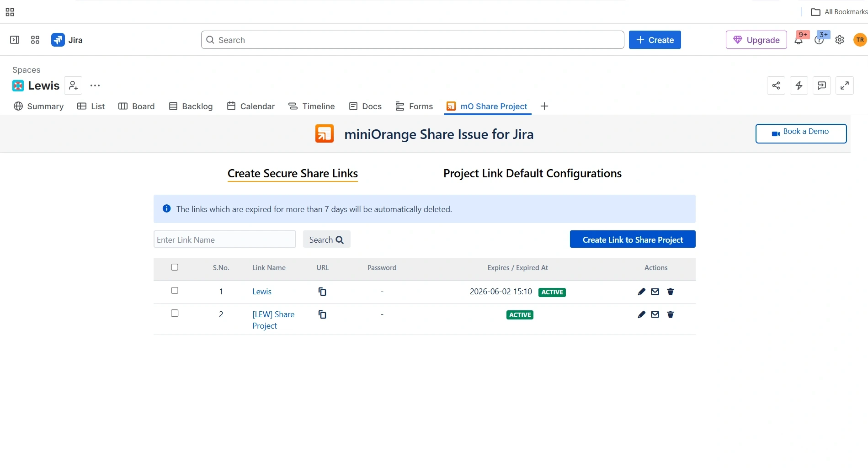Open the Summary tab
The width and height of the screenshot is (868, 468).
click(39, 106)
